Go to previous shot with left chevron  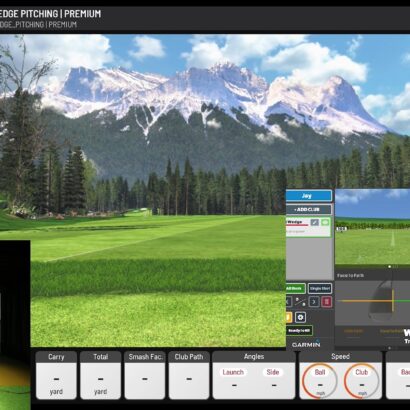coord(288,302)
